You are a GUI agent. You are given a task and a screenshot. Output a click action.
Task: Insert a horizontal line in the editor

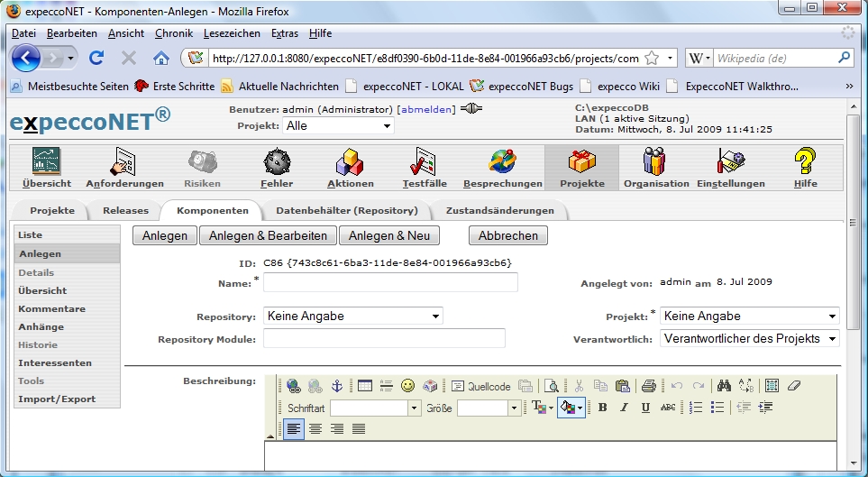[386, 386]
